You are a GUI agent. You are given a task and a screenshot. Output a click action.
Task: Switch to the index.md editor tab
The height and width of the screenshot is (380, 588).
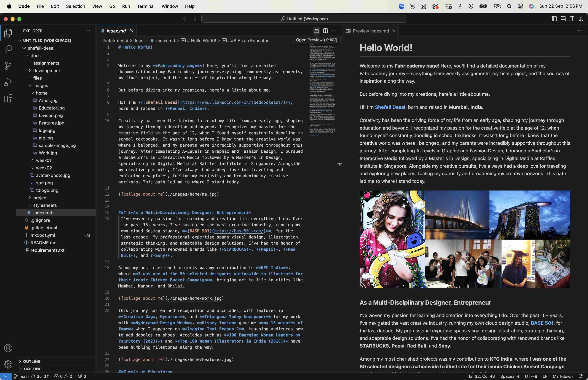tap(116, 31)
